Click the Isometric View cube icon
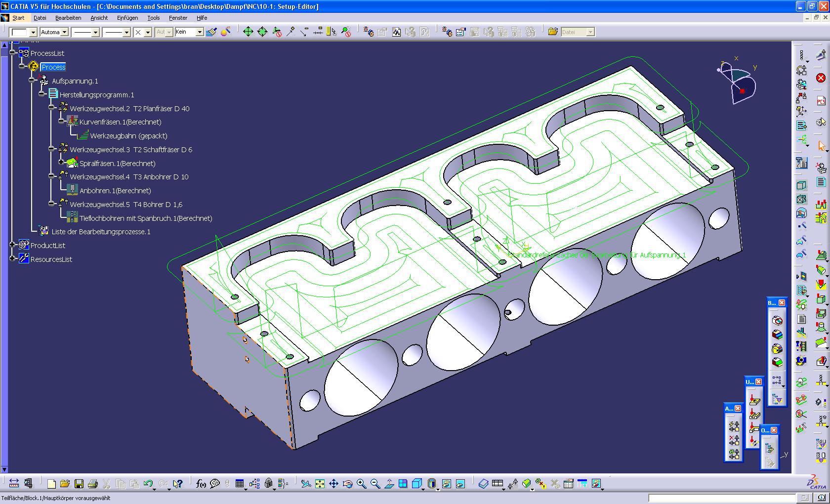 point(416,484)
